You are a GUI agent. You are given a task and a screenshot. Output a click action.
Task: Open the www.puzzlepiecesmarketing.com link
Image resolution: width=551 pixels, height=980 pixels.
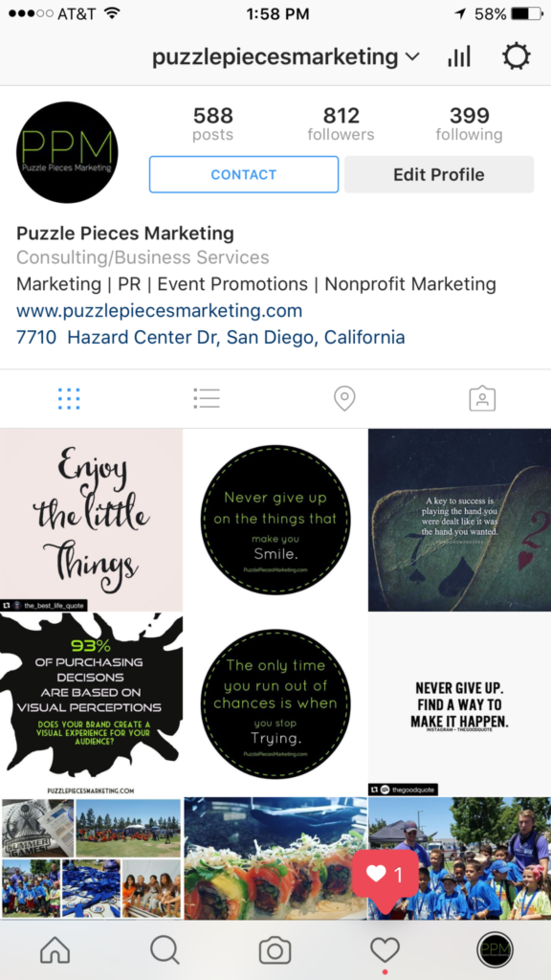coord(160,311)
